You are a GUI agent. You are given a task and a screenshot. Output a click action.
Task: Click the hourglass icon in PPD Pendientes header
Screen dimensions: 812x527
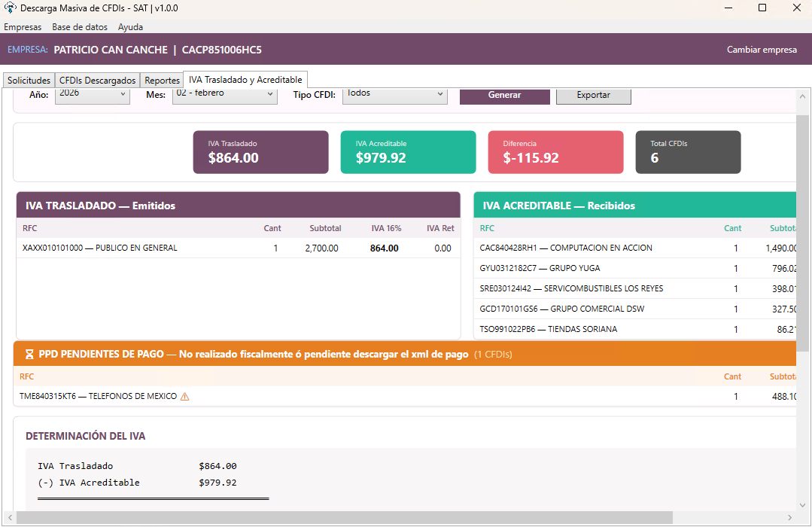pyautogui.click(x=29, y=355)
